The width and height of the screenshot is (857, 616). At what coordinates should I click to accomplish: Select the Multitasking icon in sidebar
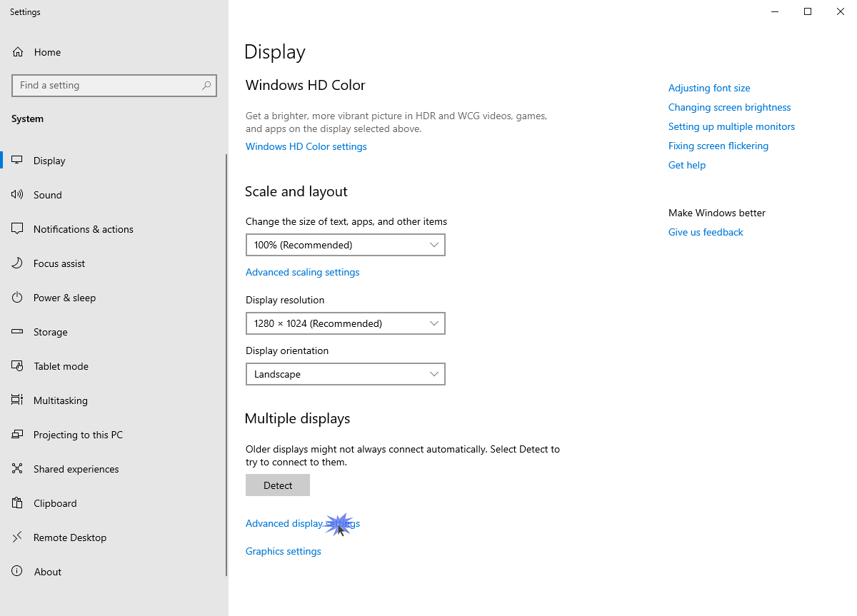point(17,400)
